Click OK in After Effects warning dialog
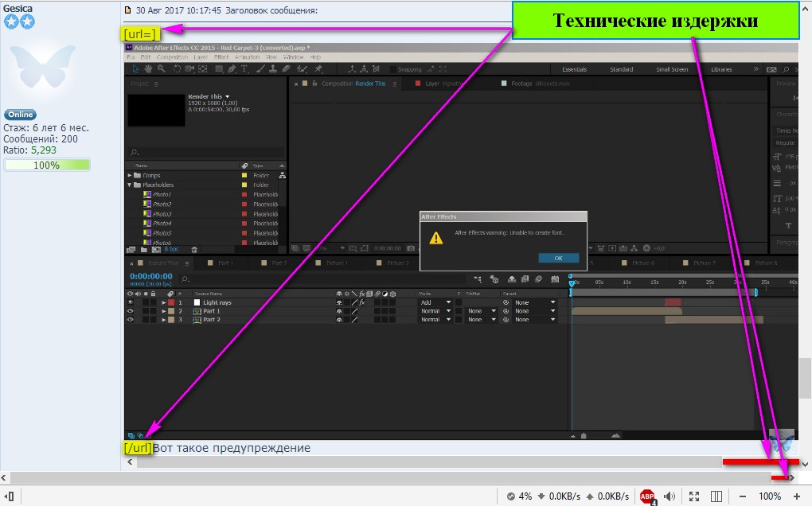 point(558,258)
